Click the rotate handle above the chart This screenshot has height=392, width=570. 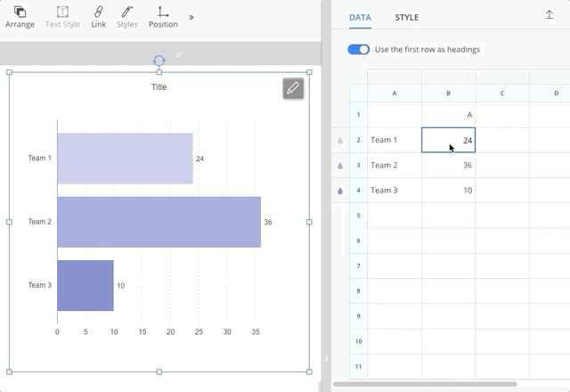[159, 61]
